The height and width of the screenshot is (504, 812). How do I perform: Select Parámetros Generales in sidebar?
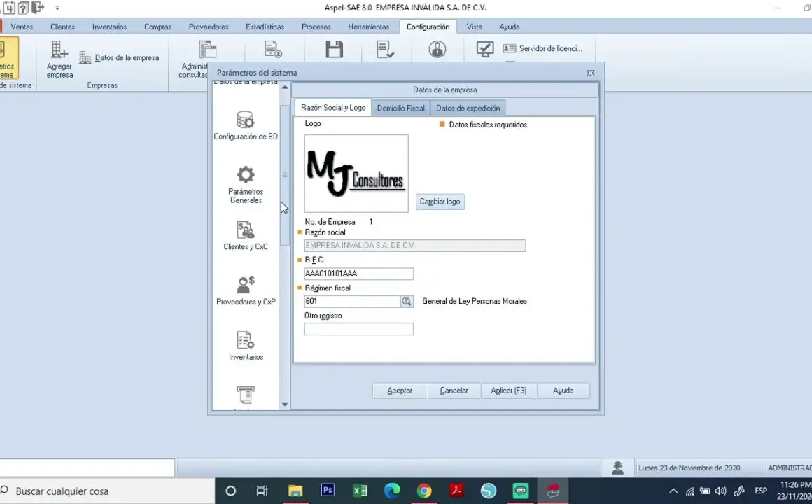[246, 185]
